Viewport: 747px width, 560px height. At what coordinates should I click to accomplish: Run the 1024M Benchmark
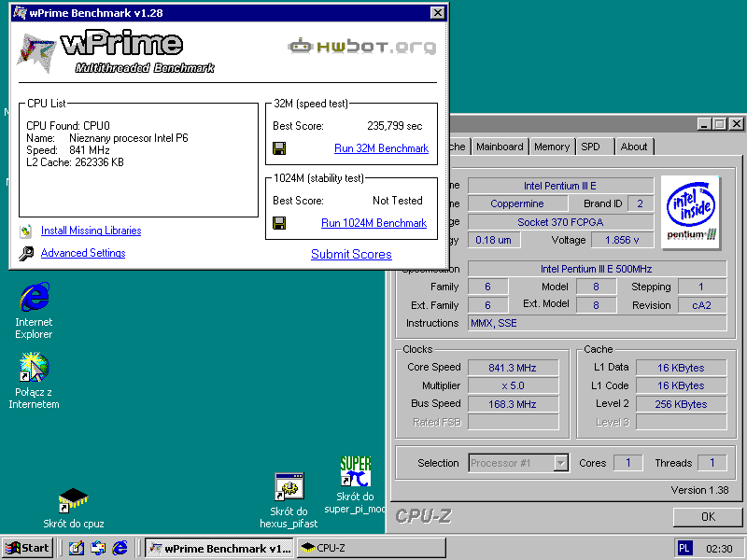pyautogui.click(x=374, y=223)
